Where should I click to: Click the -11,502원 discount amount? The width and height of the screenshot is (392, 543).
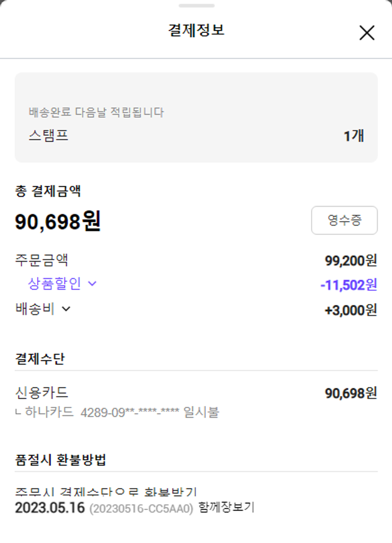click(x=348, y=285)
